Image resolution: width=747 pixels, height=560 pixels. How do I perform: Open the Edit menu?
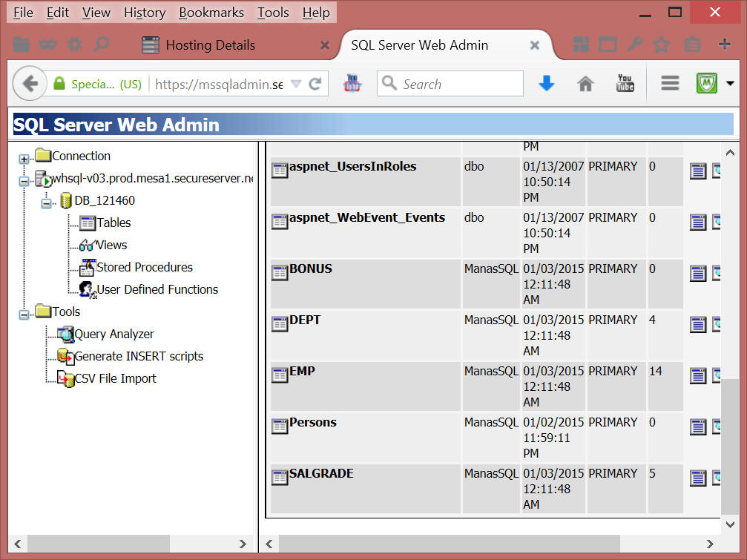[58, 13]
